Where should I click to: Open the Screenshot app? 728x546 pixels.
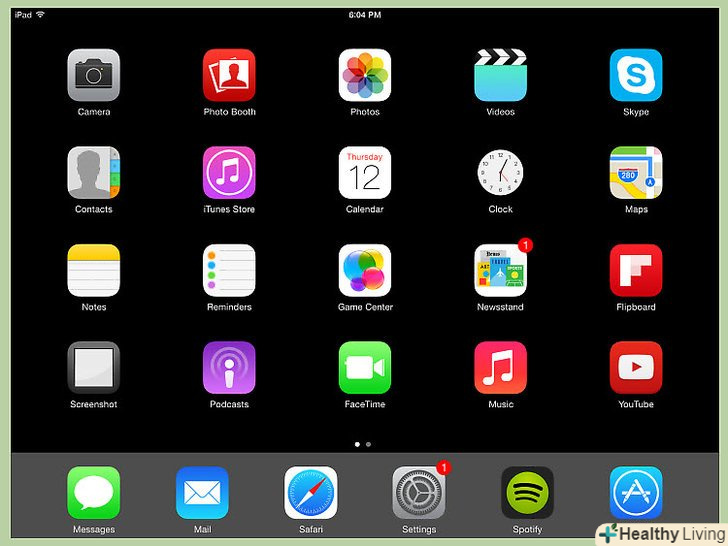[93, 368]
